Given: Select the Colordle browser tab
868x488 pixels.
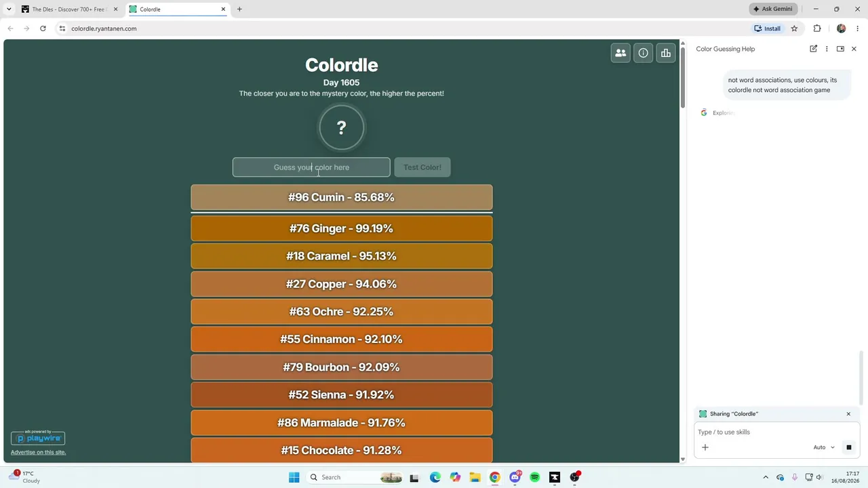Looking at the screenshot, I should click(176, 9).
